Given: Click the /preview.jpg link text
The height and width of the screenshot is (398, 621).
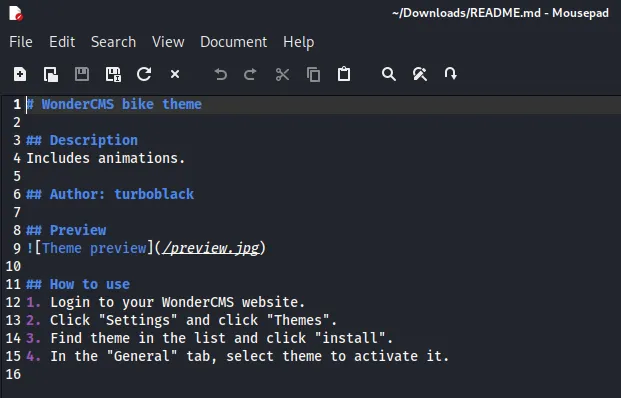Looking at the screenshot, I should click(211, 248).
